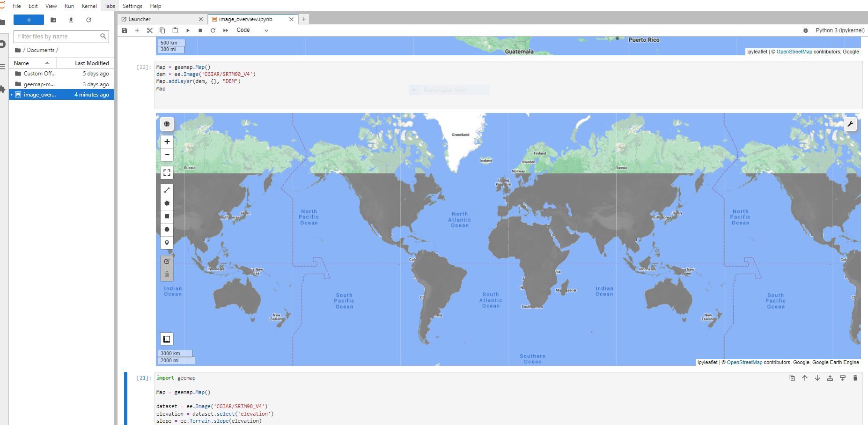Image resolution: width=868 pixels, height=425 pixels.
Task: Cut the selected cell using scissors icon
Action: 149,30
